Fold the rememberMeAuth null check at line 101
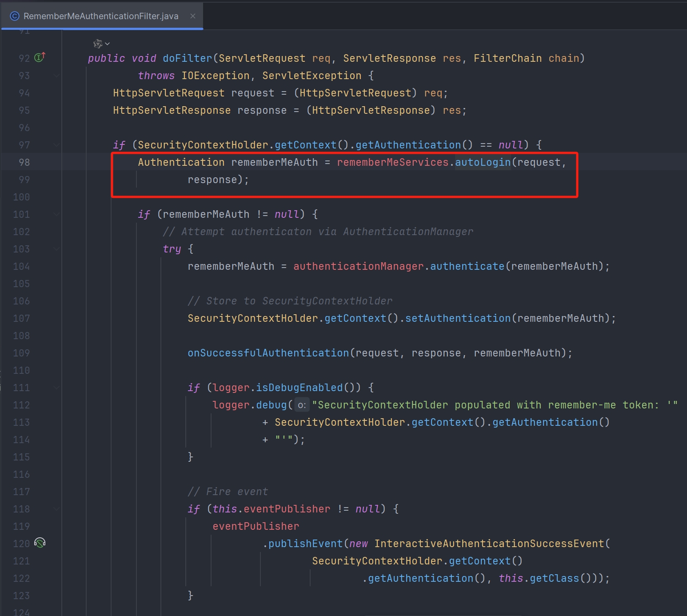 click(56, 214)
